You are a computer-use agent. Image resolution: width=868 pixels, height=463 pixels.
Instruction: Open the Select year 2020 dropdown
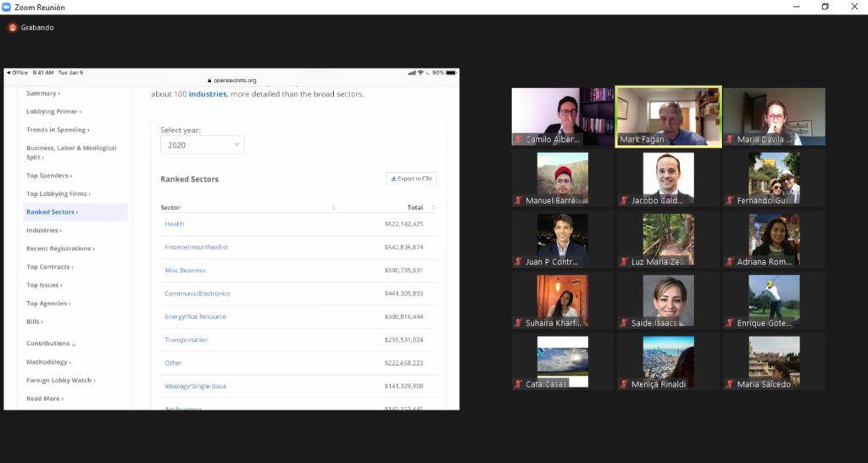(202, 145)
